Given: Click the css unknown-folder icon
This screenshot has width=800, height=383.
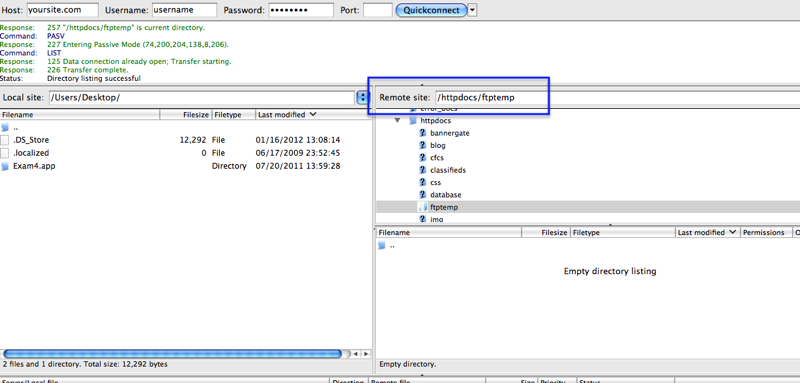Looking at the screenshot, I should (x=422, y=182).
